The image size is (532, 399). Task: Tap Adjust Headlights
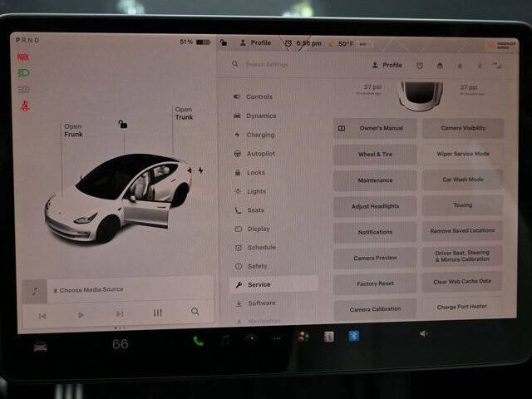click(375, 206)
